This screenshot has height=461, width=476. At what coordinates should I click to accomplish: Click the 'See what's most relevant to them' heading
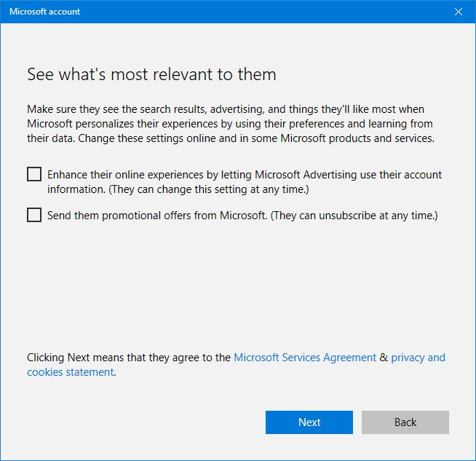pyautogui.click(x=151, y=74)
